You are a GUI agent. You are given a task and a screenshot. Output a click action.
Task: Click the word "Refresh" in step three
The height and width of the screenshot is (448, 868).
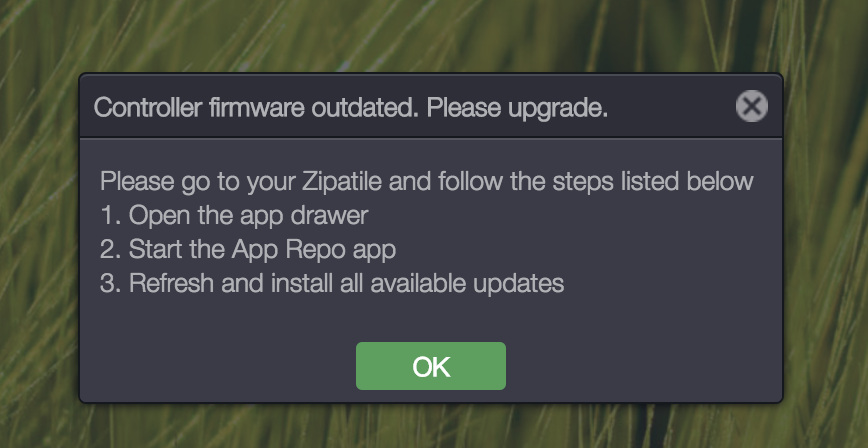coord(171,283)
